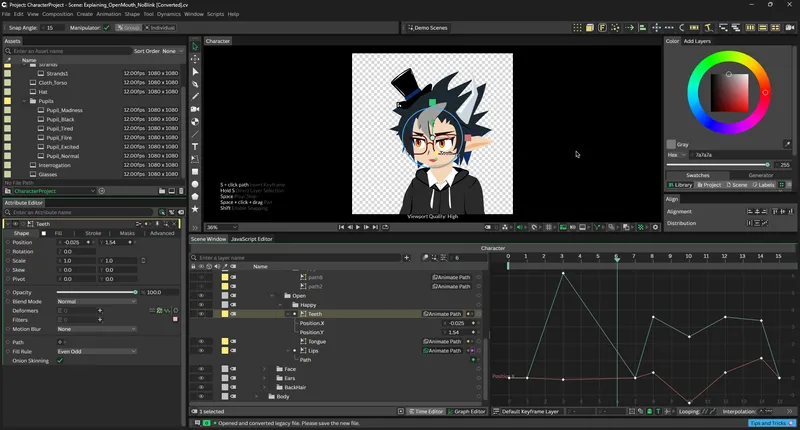Click the Align left edges icon

click(x=749, y=211)
